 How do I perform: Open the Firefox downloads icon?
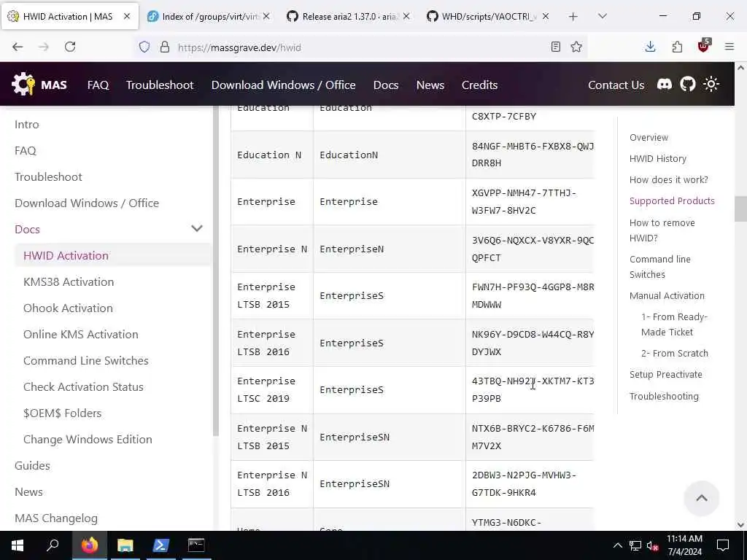click(650, 47)
